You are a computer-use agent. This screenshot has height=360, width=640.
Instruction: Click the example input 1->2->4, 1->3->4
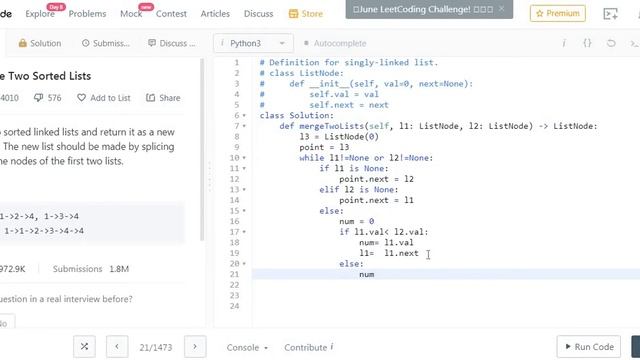coord(40,216)
